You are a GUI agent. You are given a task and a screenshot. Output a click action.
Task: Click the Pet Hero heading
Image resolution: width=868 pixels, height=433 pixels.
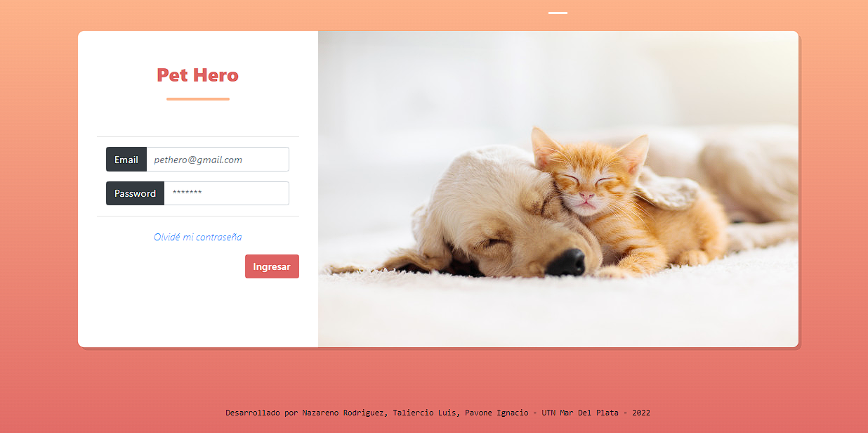198,75
